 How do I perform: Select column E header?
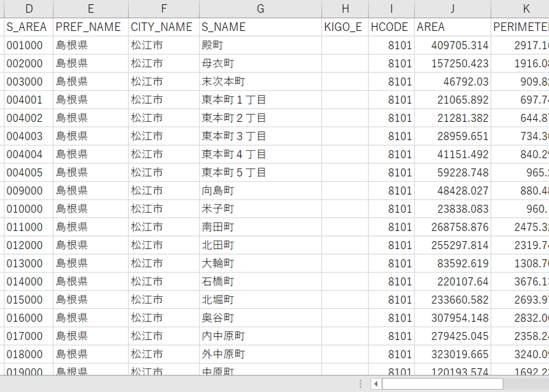pos(91,9)
